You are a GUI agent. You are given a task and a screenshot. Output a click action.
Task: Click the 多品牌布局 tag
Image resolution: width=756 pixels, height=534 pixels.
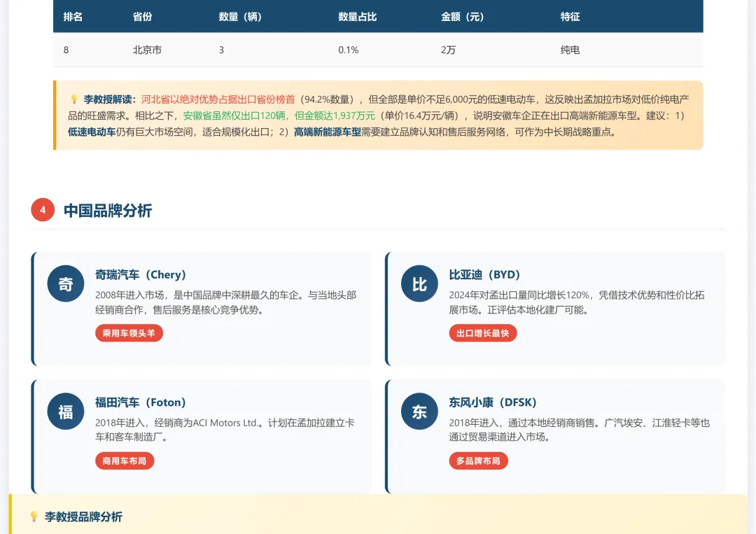coord(478,461)
